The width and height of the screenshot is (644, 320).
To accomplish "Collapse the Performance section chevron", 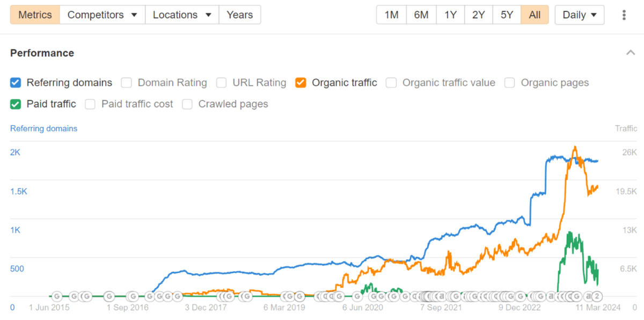I will tap(630, 53).
